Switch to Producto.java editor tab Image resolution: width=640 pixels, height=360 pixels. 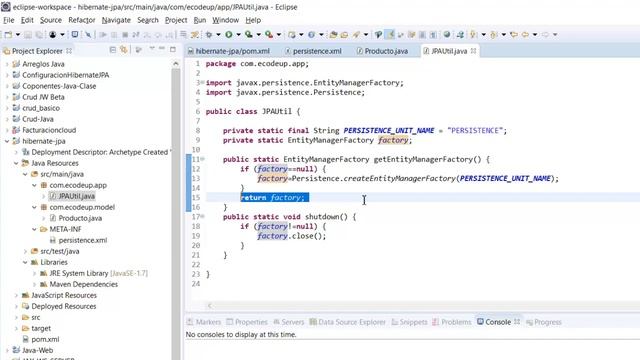click(x=382, y=51)
